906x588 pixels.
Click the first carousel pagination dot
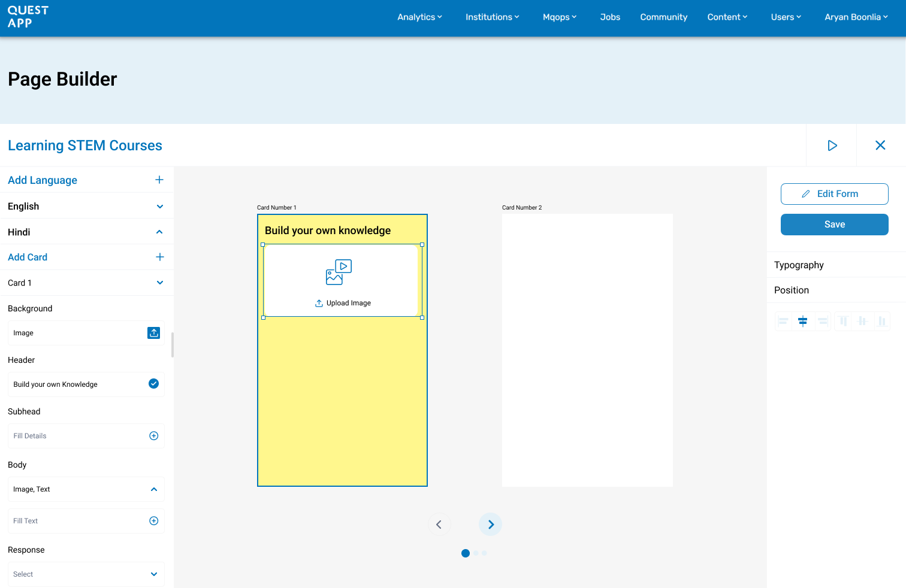pyautogui.click(x=466, y=553)
